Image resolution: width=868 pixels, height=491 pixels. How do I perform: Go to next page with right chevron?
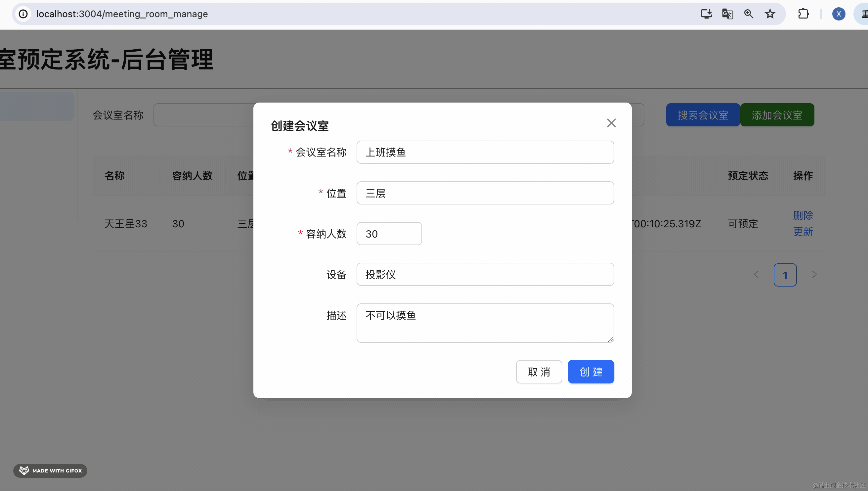pyautogui.click(x=814, y=275)
